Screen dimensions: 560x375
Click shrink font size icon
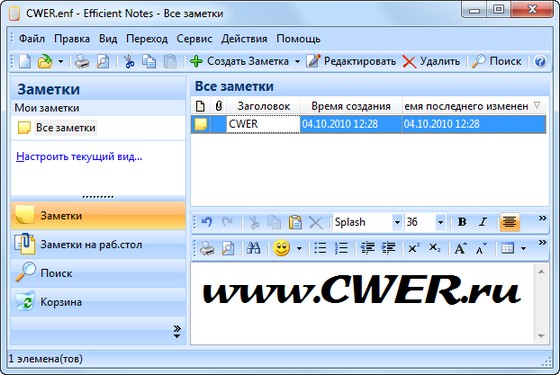tap(481, 248)
